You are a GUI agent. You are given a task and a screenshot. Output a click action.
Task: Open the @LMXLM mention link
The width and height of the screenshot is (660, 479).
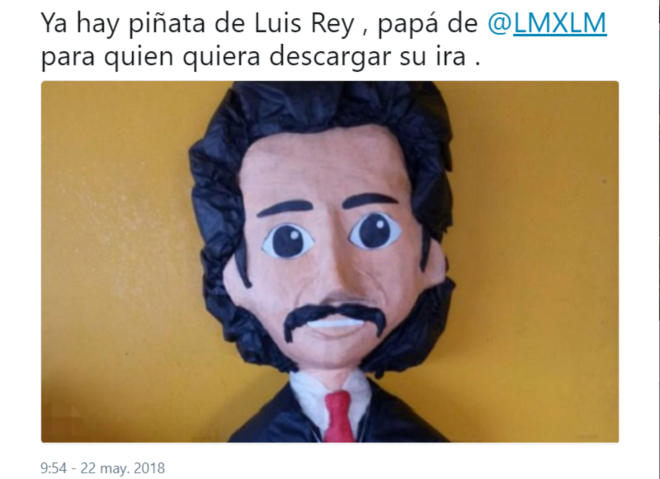coord(547,24)
